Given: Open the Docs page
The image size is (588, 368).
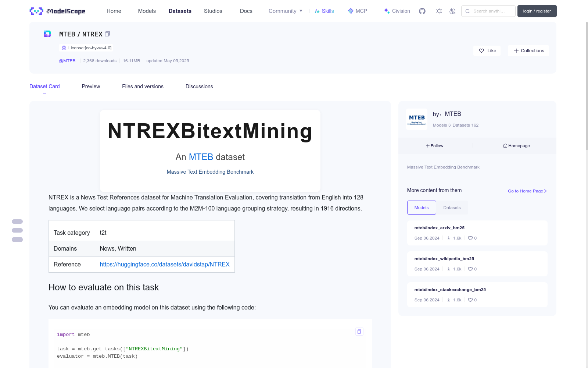Looking at the screenshot, I should coord(246,11).
